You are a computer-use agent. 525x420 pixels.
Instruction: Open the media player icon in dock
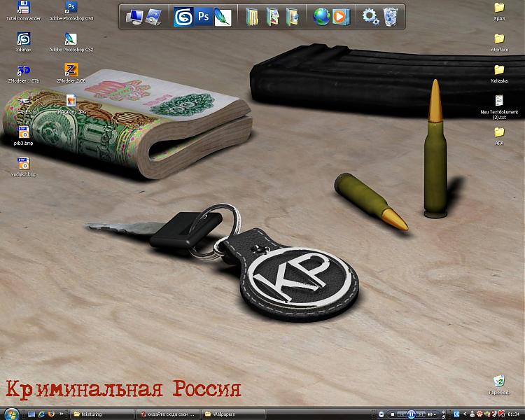[340, 16]
